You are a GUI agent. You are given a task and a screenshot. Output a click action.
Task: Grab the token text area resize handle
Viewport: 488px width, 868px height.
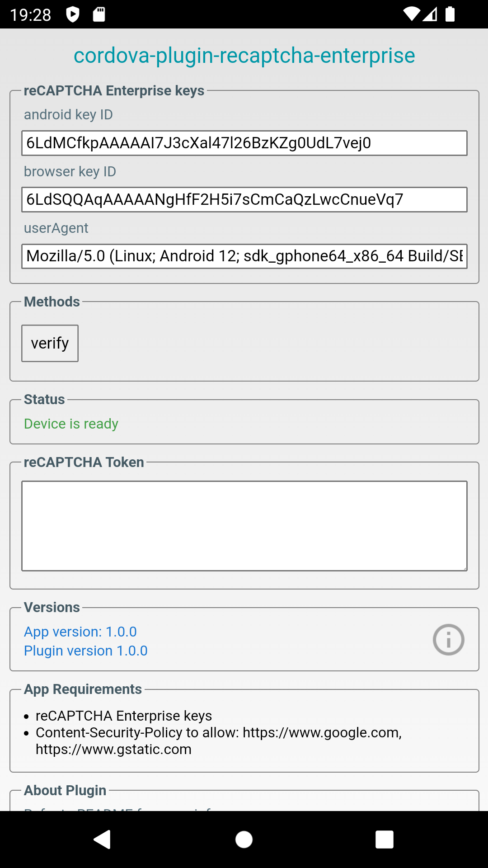click(x=464, y=568)
